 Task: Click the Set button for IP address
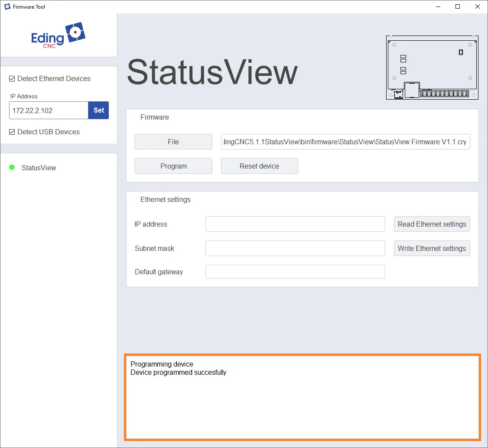(99, 110)
